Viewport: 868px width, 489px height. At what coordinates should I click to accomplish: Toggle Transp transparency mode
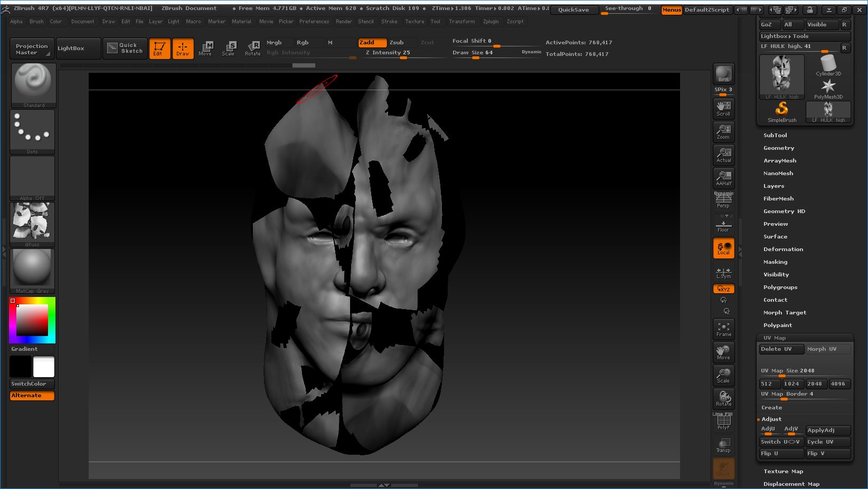(x=723, y=445)
